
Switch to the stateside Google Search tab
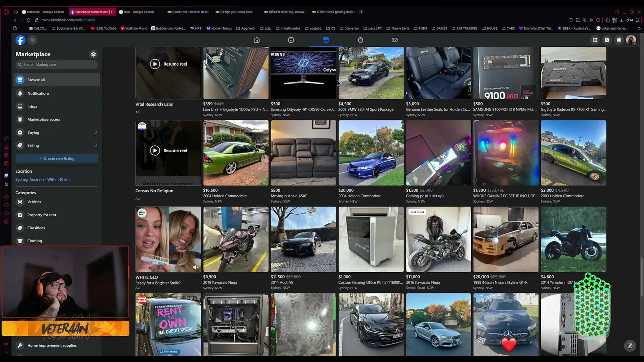43,12
